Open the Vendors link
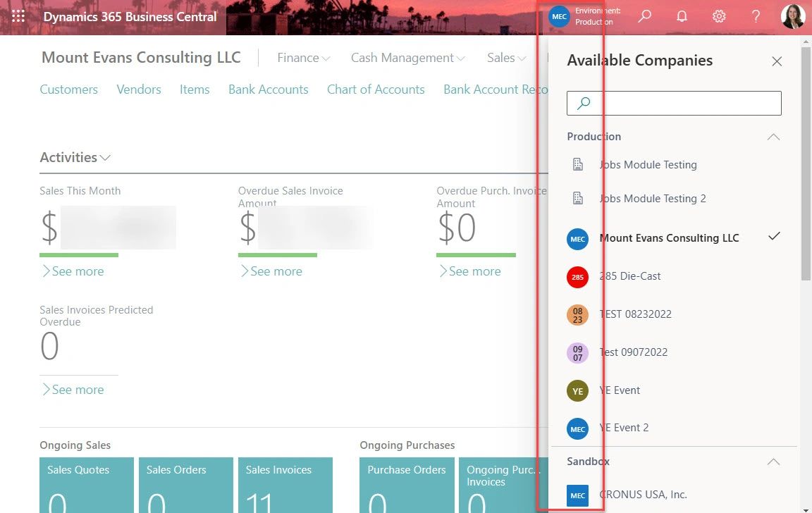Image resolution: width=812 pixels, height=513 pixels. point(139,89)
